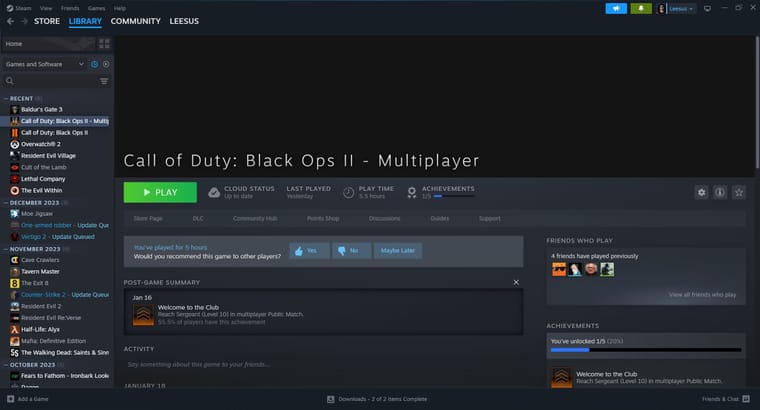760x410 pixels.
Task: Open the Downloads status bar
Action: coord(377,399)
